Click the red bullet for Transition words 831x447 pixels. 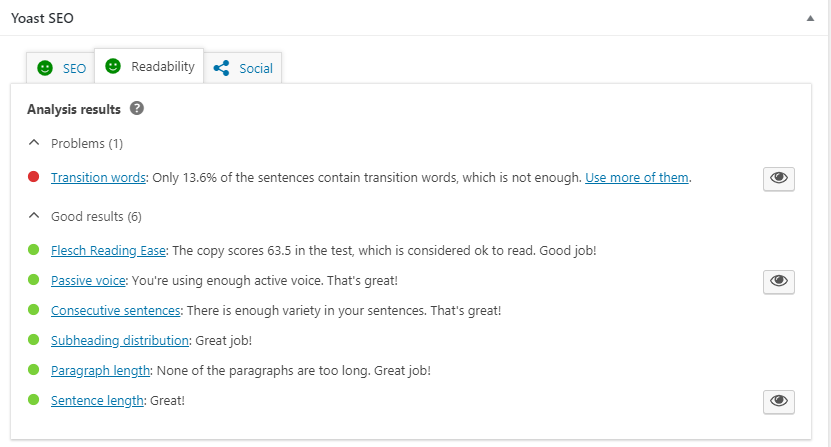click(33, 177)
